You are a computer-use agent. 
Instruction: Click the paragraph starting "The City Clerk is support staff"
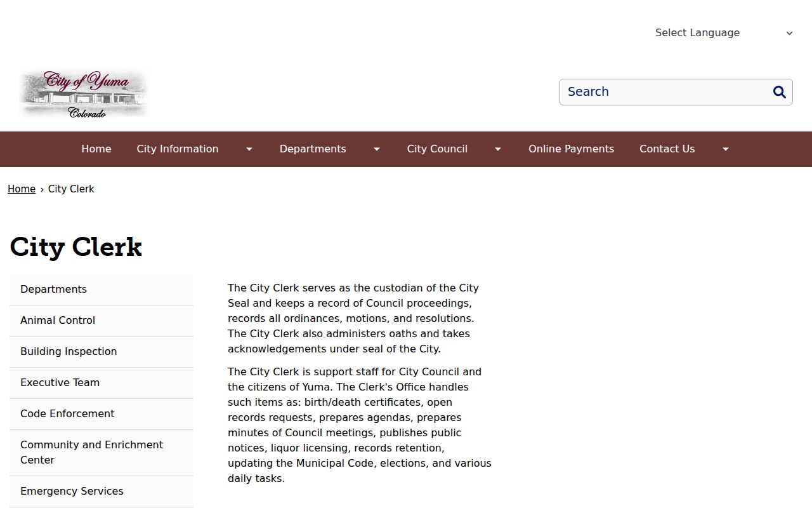(x=360, y=425)
